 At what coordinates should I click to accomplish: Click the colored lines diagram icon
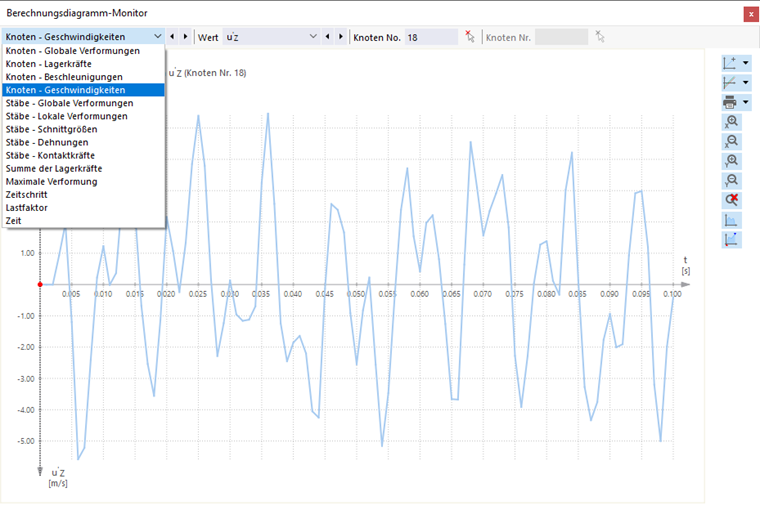730,83
